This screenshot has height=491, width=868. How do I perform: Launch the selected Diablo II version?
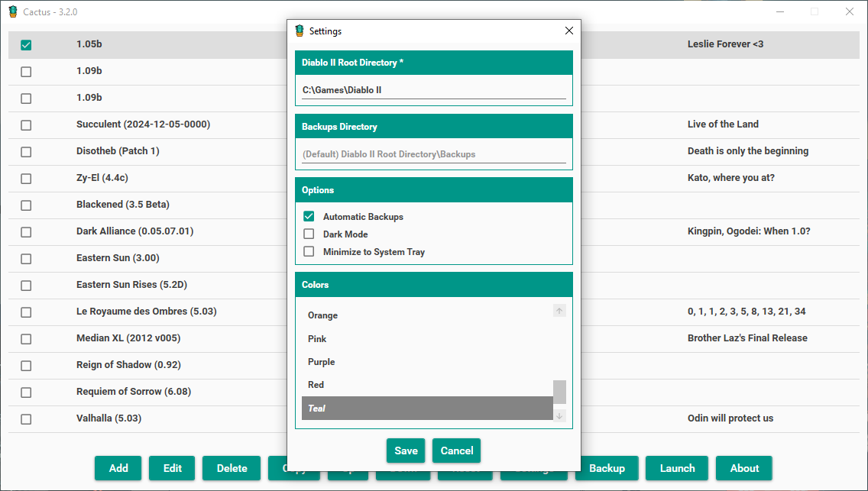(x=677, y=468)
